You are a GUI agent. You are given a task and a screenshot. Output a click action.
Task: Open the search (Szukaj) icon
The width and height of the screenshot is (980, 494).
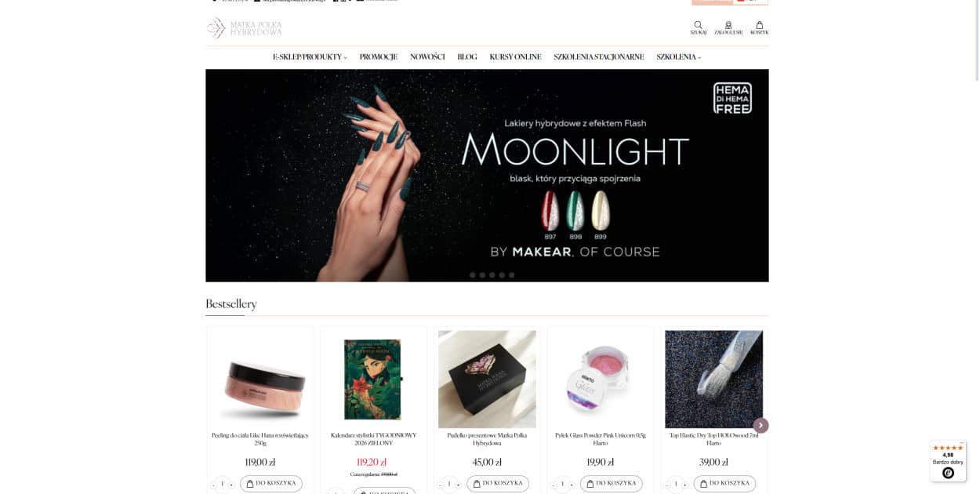698,27
